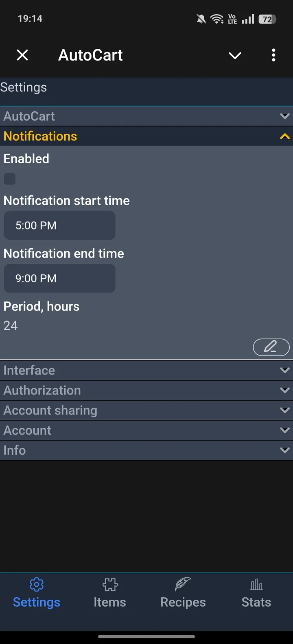
Task: Open the Recipes feather icon
Action: tap(182, 585)
